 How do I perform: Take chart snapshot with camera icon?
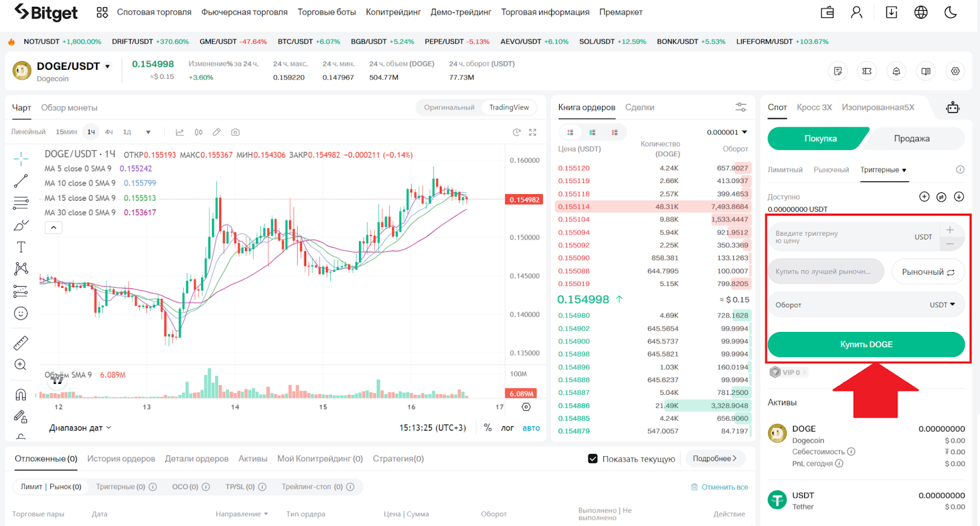click(235, 132)
